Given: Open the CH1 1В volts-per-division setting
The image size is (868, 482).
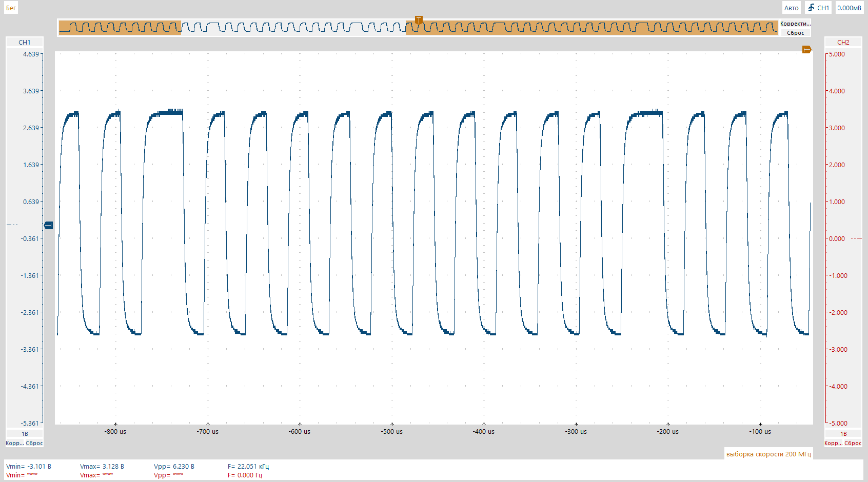Looking at the screenshot, I should pos(25,434).
